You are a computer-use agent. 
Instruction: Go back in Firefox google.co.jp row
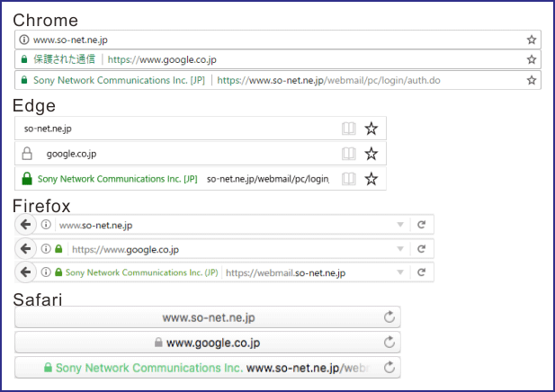tap(25, 249)
